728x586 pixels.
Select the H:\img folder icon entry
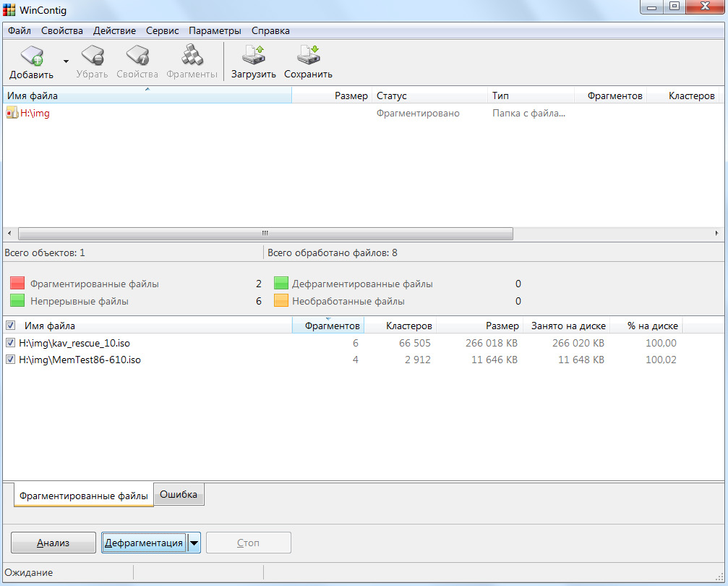pos(12,114)
